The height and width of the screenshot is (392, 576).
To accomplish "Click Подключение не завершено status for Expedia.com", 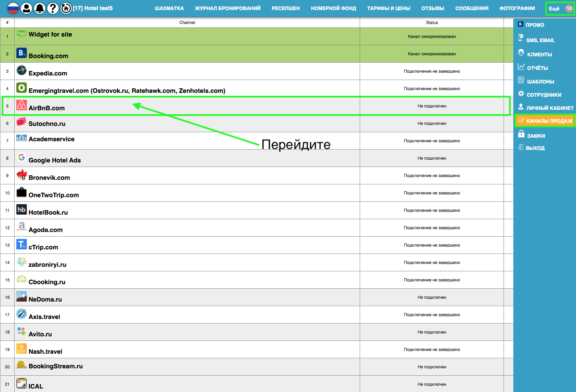I will point(432,71).
